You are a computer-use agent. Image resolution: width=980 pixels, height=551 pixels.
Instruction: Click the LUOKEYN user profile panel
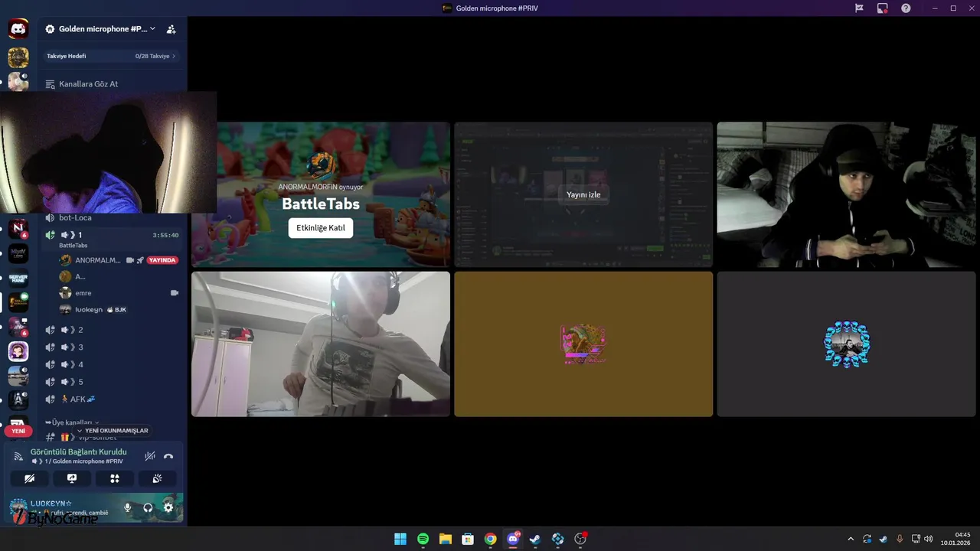point(61,507)
